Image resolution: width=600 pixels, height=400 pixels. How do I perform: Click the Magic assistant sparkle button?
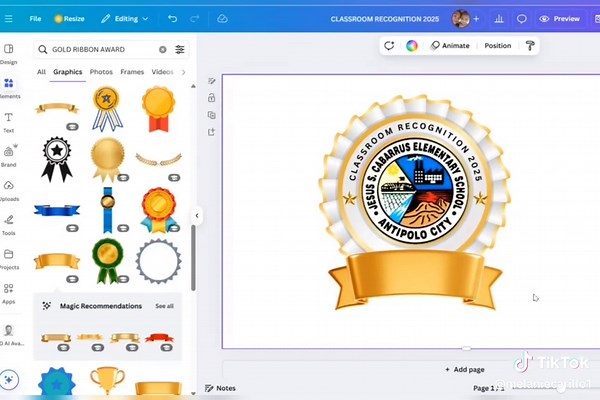[9, 379]
